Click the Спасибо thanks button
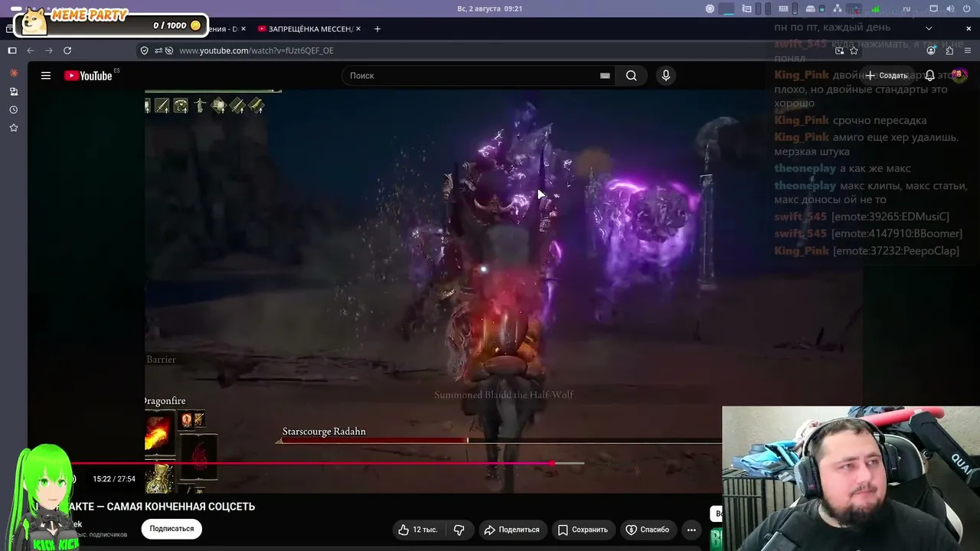Image resolution: width=980 pixels, height=551 pixels. [648, 530]
